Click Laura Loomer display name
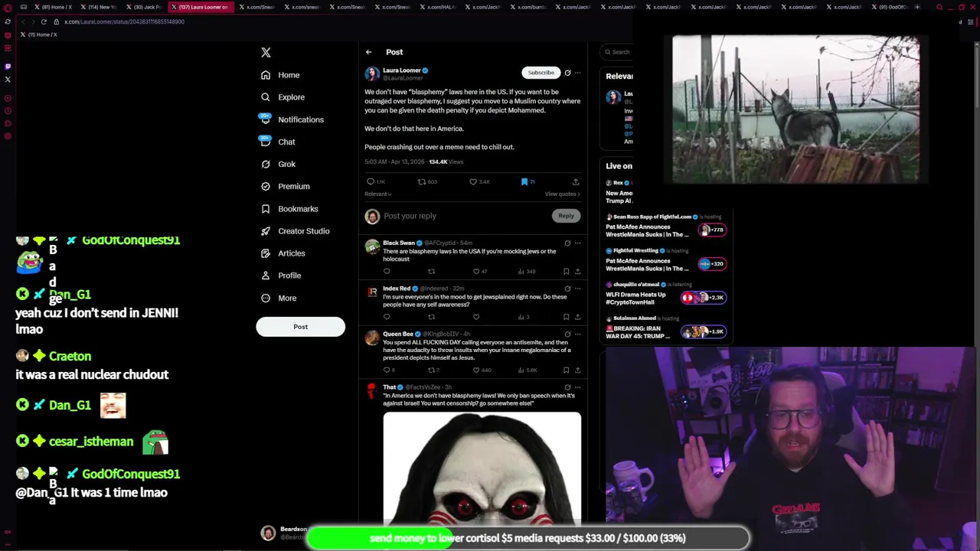This screenshot has height=551, width=980. (401, 70)
